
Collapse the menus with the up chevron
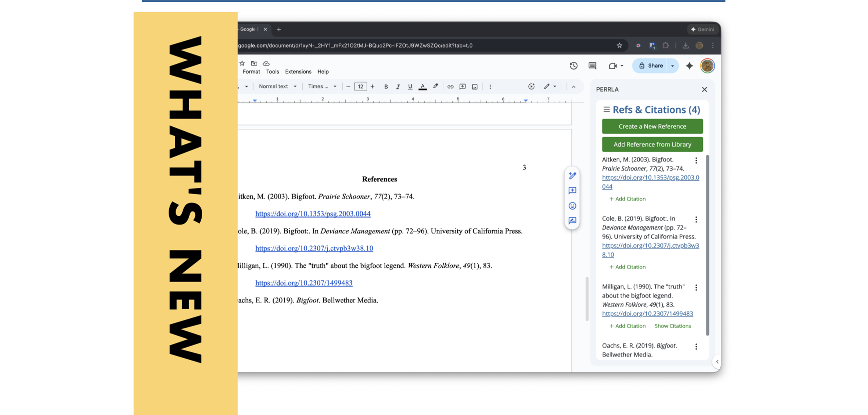point(573,86)
